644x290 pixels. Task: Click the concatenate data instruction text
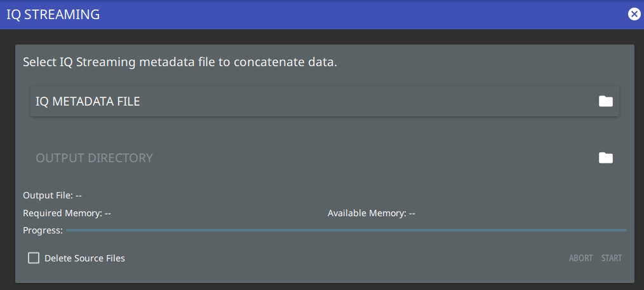(x=180, y=62)
